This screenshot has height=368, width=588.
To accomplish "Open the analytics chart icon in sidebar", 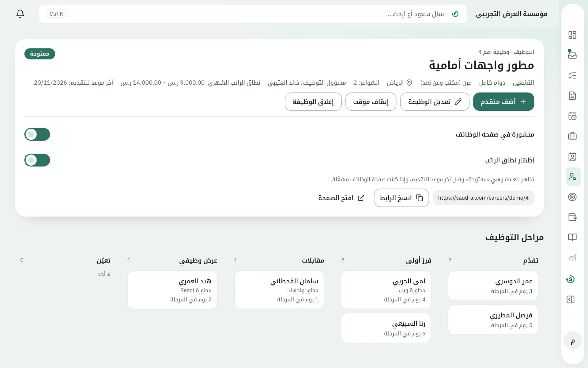I will click(x=572, y=258).
